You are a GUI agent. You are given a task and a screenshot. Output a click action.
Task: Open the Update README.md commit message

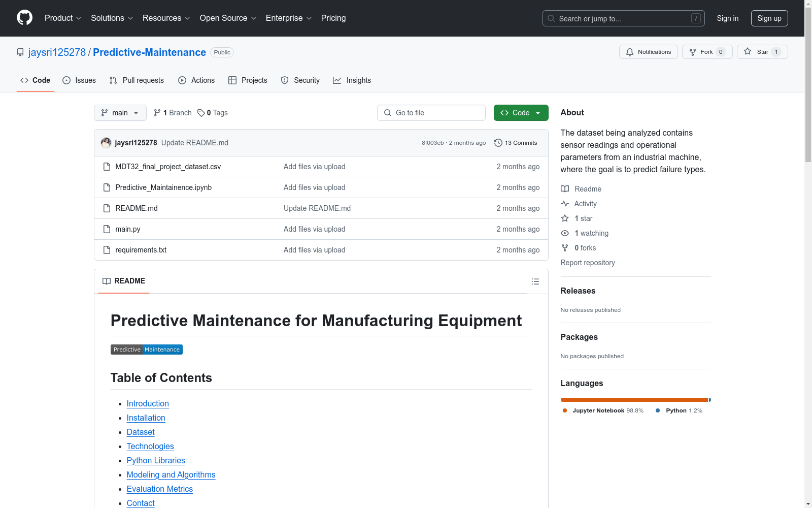tap(195, 143)
